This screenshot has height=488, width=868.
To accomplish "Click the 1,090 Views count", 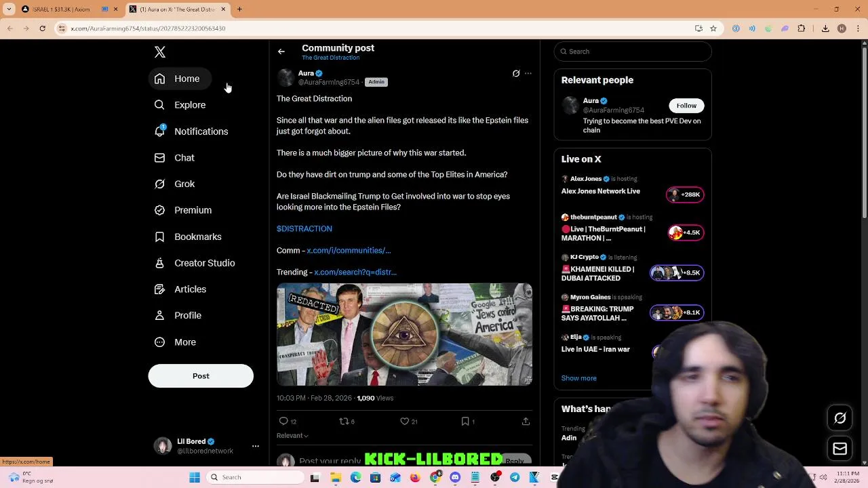I will click(x=375, y=399).
